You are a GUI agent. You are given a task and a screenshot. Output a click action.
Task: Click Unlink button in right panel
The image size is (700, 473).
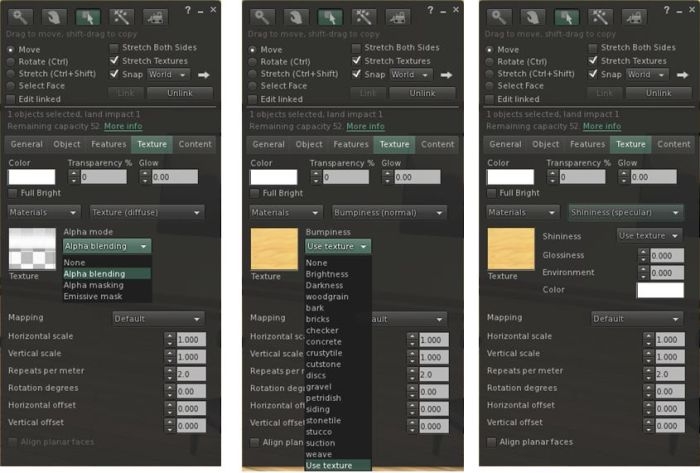click(x=658, y=93)
